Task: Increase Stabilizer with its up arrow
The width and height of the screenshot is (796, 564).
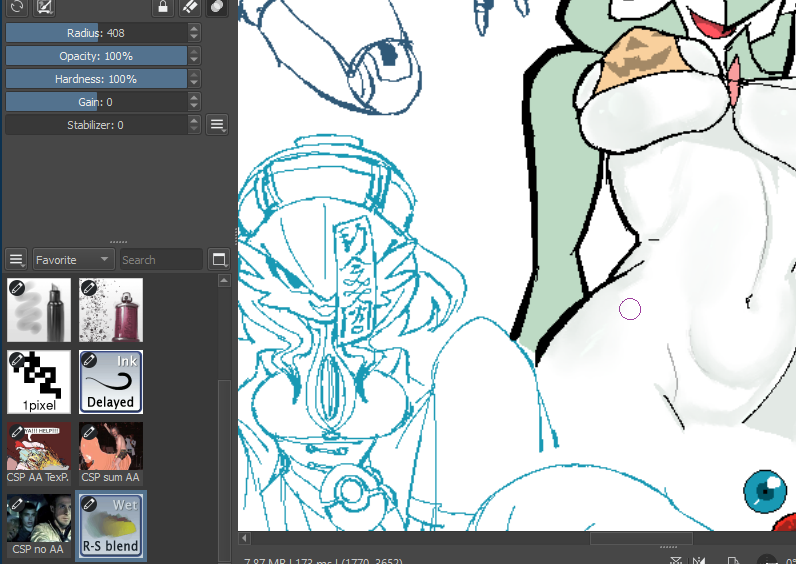Action: (x=194, y=120)
